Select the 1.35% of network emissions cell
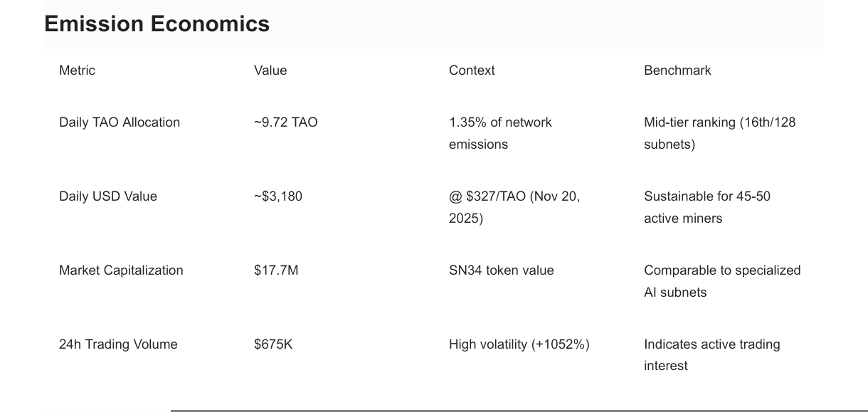The height and width of the screenshot is (412, 868). click(x=500, y=133)
